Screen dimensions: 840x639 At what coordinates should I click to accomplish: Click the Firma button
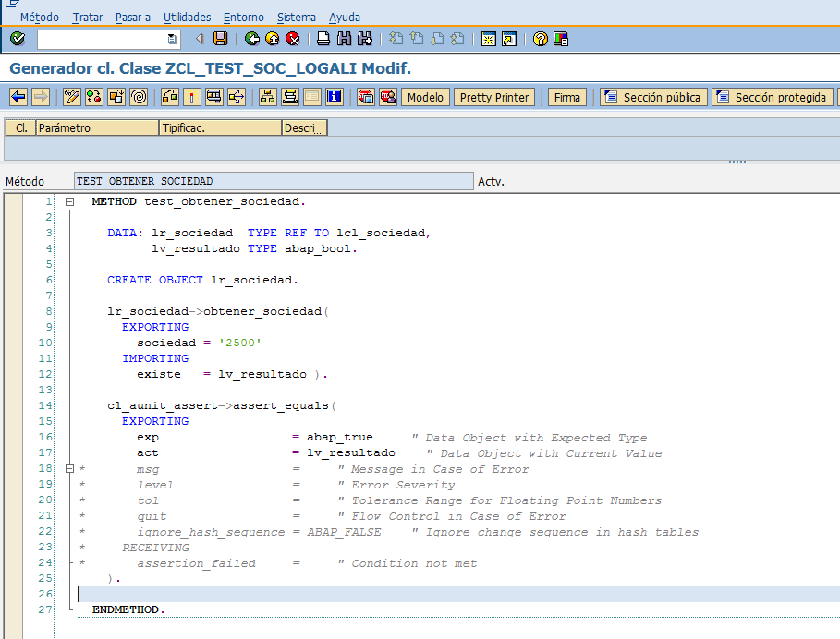click(566, 97)
